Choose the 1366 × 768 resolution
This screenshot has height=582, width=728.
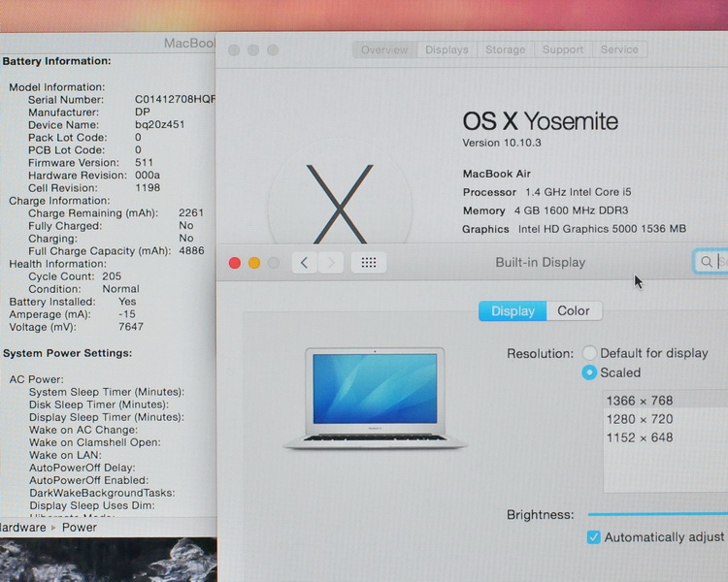tap(666, 401)
